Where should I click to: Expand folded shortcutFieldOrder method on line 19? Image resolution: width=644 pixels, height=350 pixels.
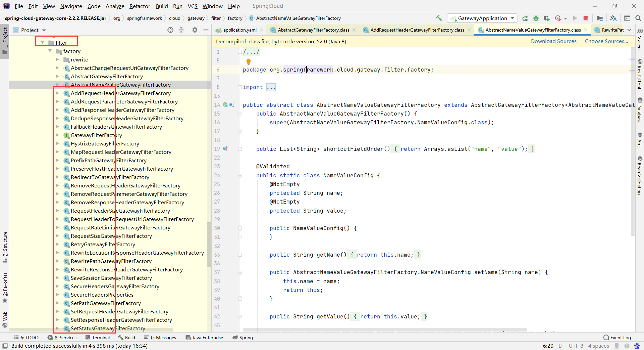[240, 149]
